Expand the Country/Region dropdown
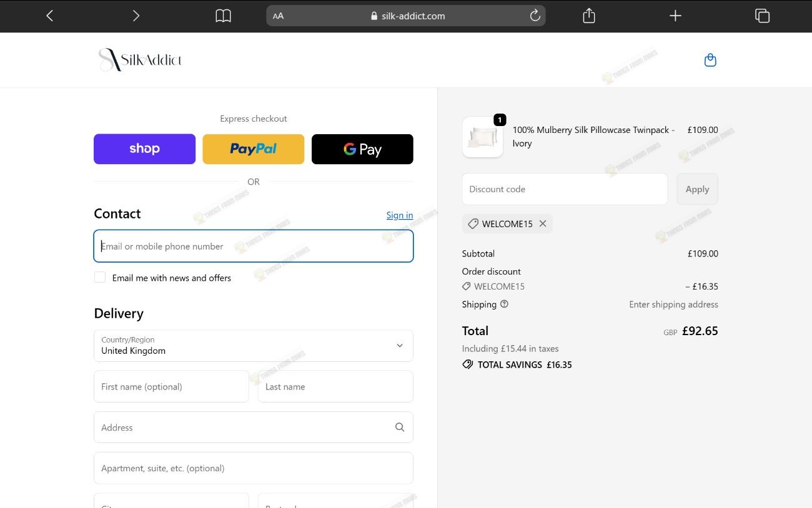The height and width of the screenshot is (508, 812). (x=254, y=346)
